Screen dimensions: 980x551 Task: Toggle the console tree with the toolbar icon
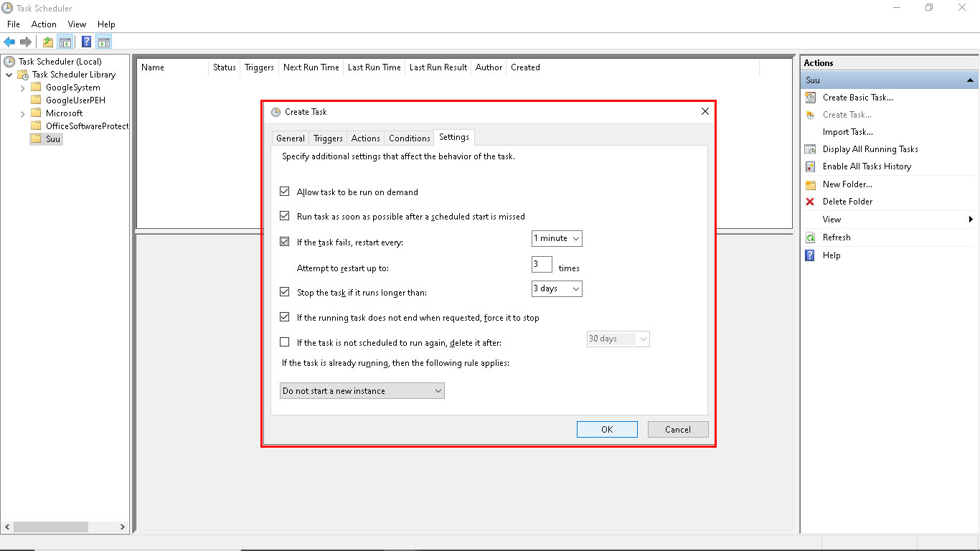[x=65, y=41]
